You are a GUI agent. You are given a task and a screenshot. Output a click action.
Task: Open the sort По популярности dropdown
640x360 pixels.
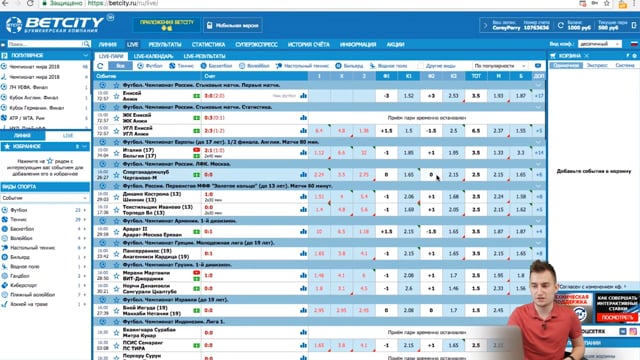tap(500, 66)
